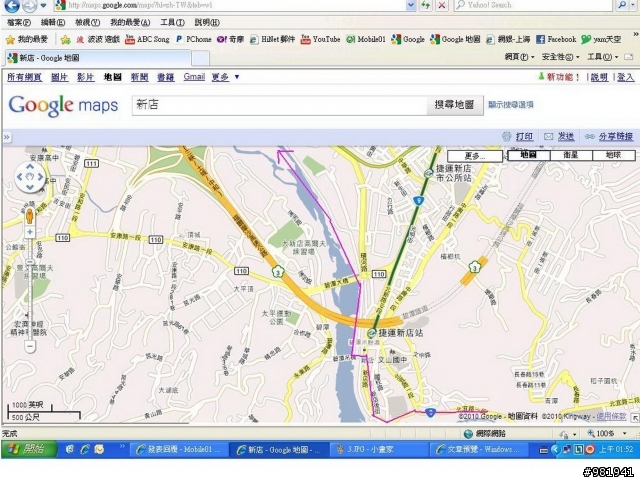Click the Yahoo search magnifier icon
This screenshot has height=480, width=640.
[x=622, y=5]
